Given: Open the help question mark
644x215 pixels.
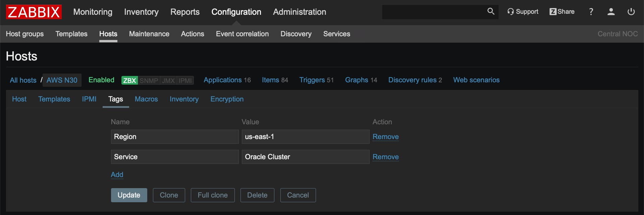Looking at the screenshot, I should coord(591,12).
